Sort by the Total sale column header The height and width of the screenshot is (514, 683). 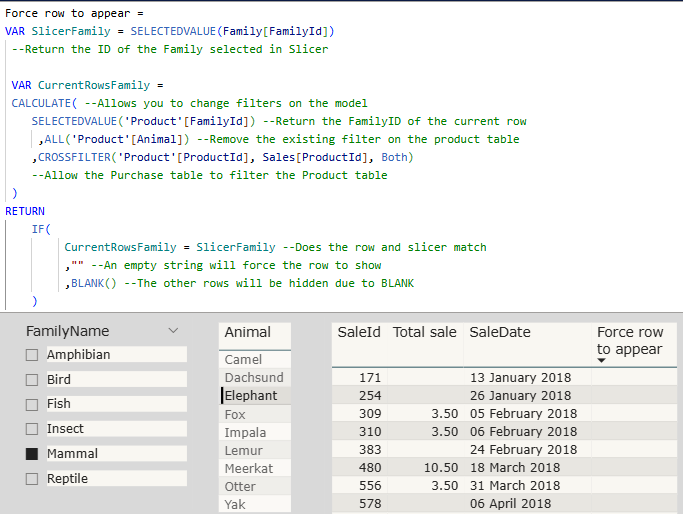pos(425,332)
